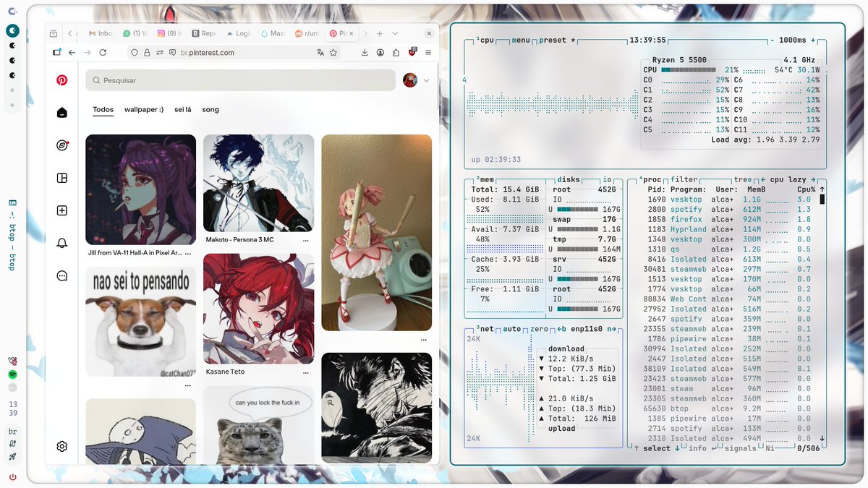Open Pinterest notifications bell
The image size is (868, 488).
[x=62, y=243]
